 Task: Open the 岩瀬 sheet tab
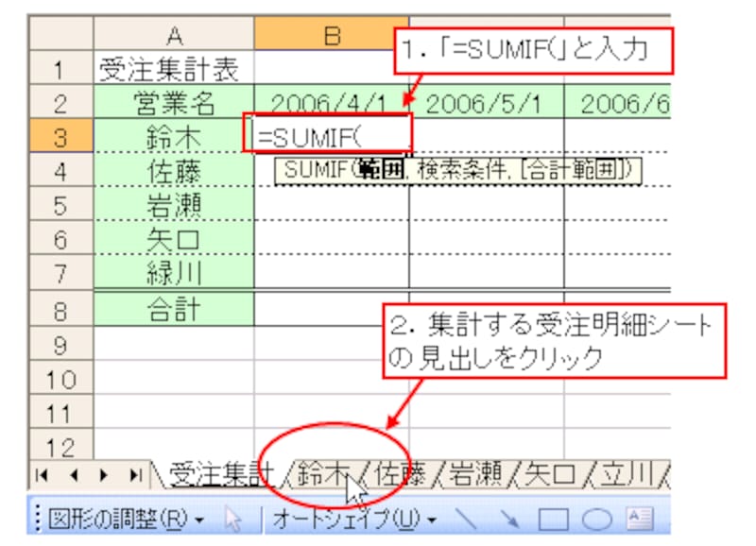pos(475,474)
